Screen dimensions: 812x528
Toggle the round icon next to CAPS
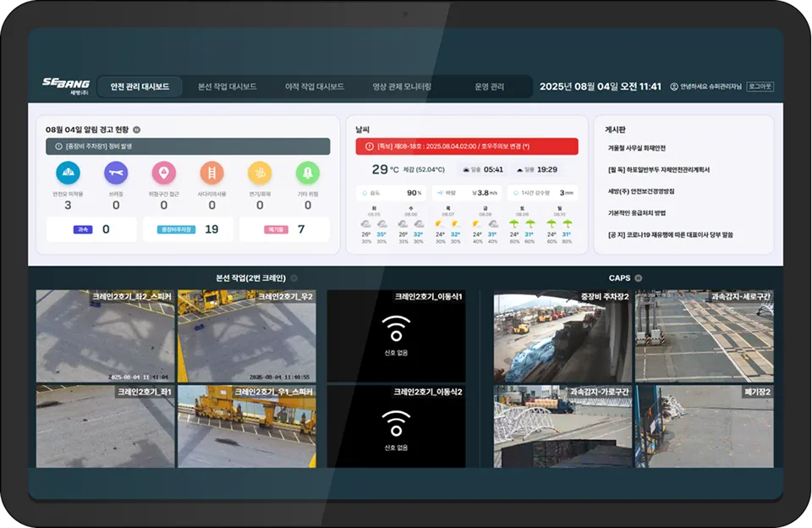coord(639,278)
